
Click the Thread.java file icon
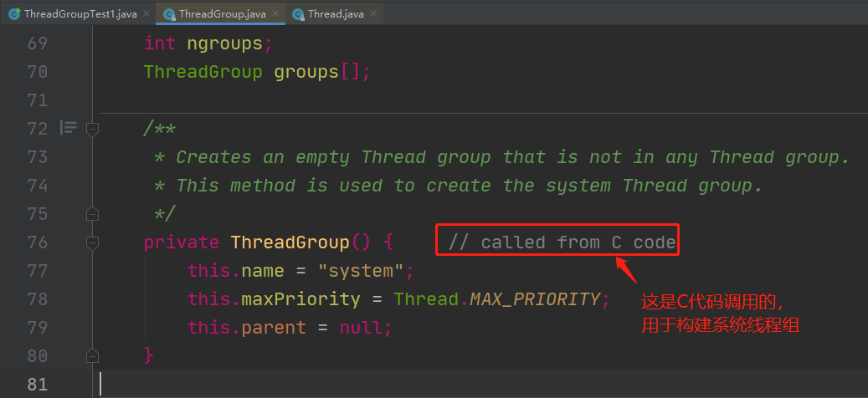coord(298,14)
